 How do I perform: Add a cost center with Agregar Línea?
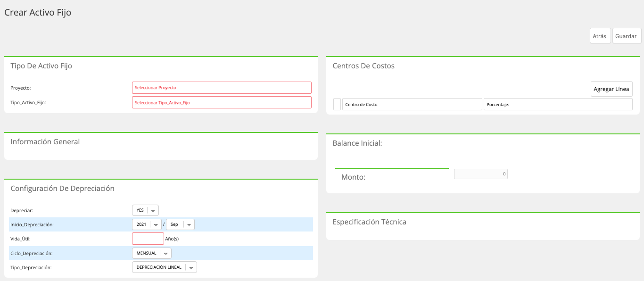(611, 89)
